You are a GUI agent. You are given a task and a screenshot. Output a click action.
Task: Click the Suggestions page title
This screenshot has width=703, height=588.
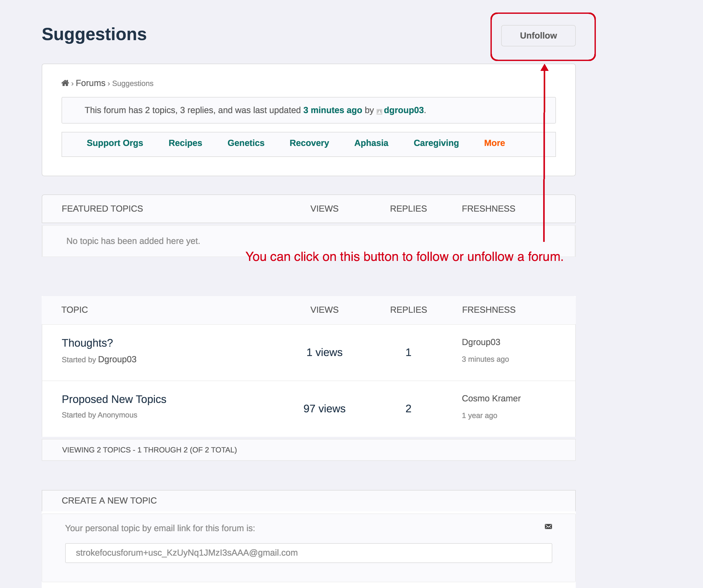[94, 34]
